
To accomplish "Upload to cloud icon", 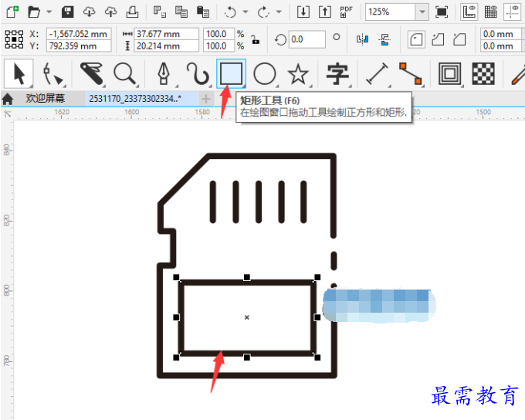I will 110,12.
